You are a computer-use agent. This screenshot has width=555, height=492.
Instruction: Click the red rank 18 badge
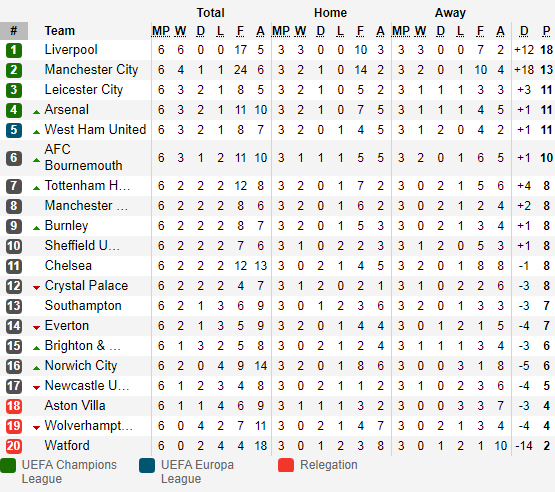coord(14,406)
